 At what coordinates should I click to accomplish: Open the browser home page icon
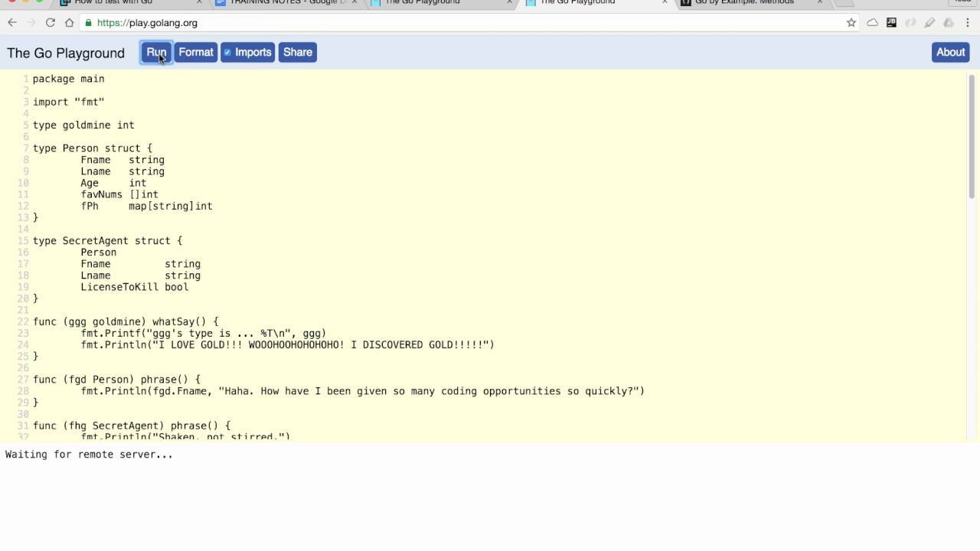(x=69, y=23)
